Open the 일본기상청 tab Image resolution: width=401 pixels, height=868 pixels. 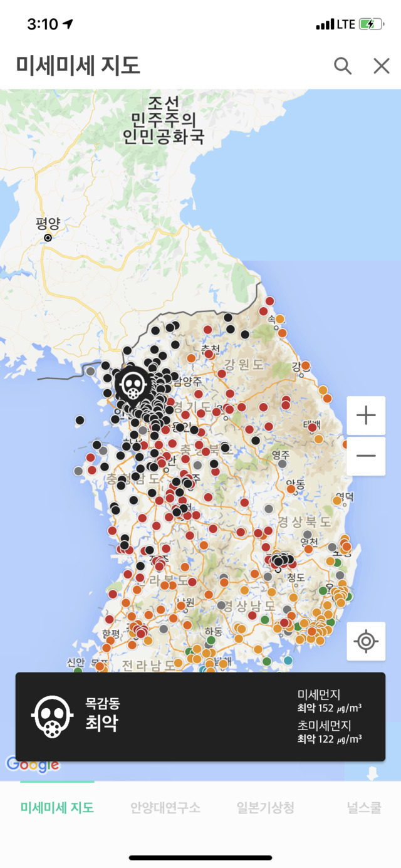(265, 808)
